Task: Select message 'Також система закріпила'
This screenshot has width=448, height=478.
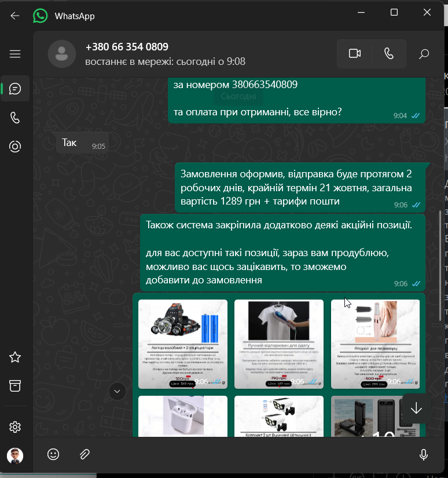Action: tap(282, 253)
